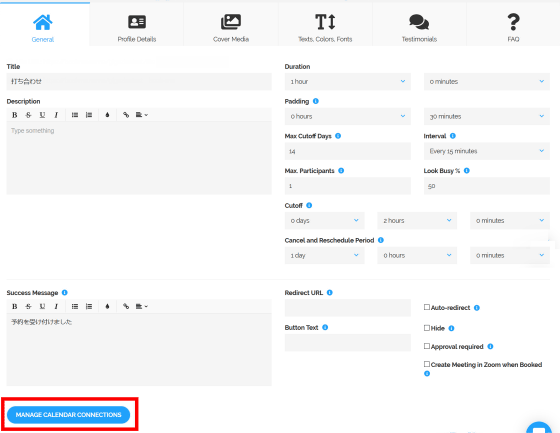This screenshot has width=560, height=433.
Task: Click Strikethrough in the Description toolbar
Action: point(28,115)
